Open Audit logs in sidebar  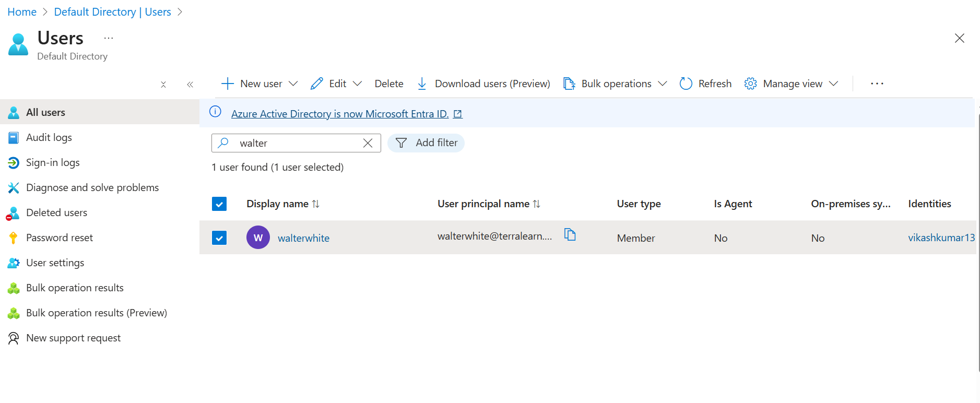pyautogui.click(x=49, y=137)
